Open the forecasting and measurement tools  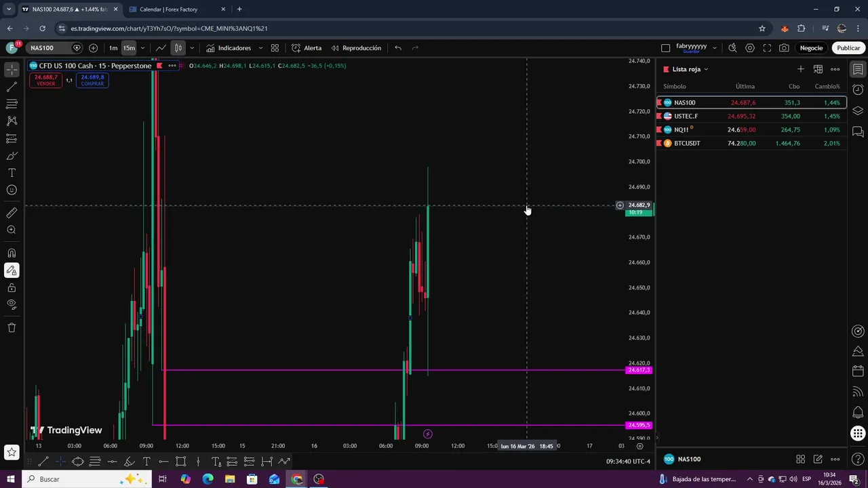tap(12, 138)
